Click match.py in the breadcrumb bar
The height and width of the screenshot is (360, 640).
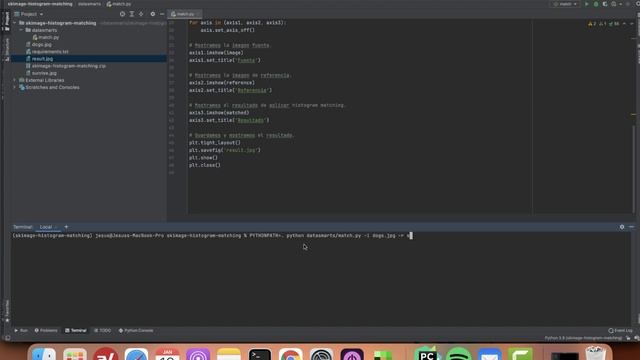pos(119,4)
